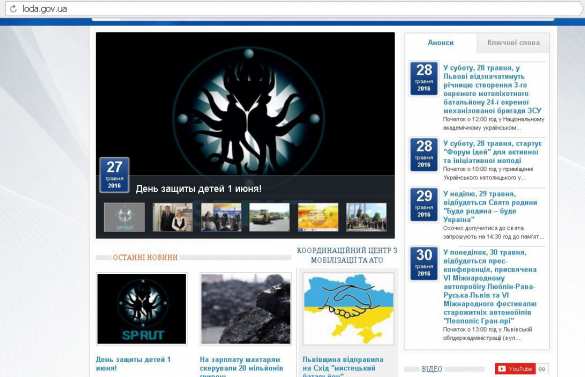
Task: Open link Львівщина відправила на Схід
Action: click(343, 366)
